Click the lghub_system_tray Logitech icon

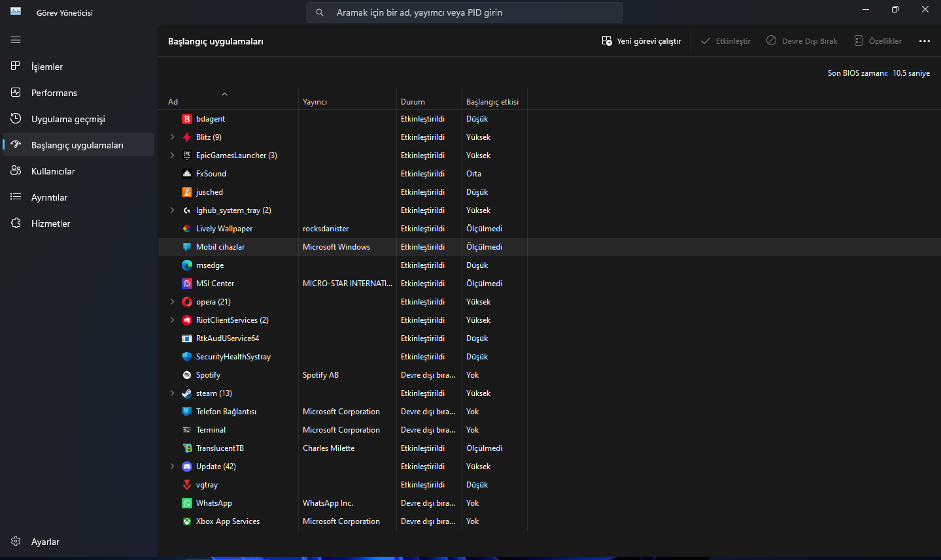tap(187, 210)
